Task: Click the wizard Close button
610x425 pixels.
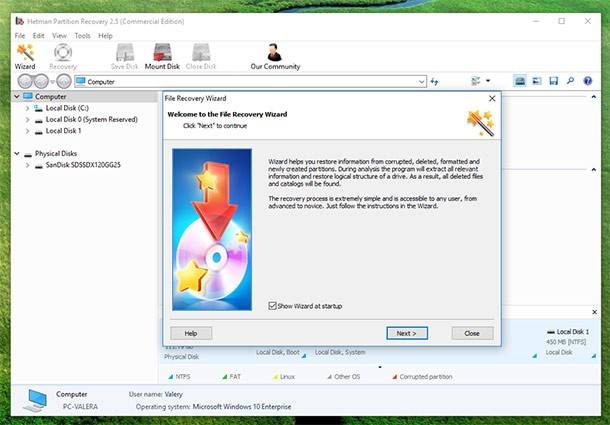Action: pyautogui.click(x=472, y=333)
